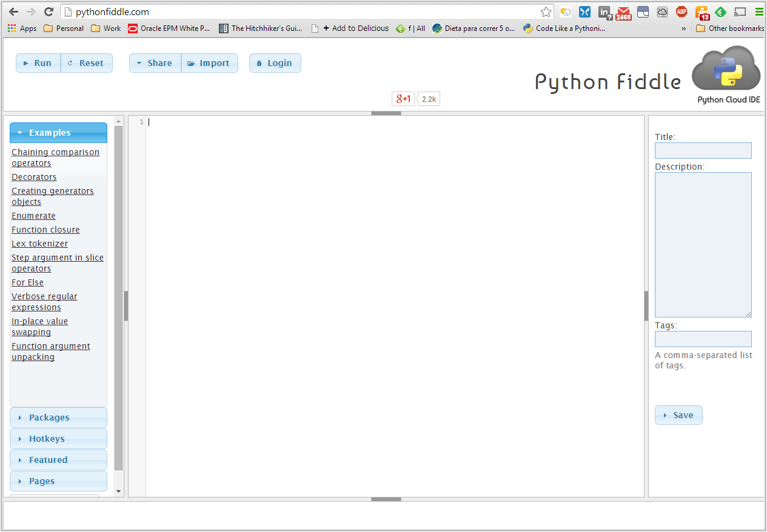This screenshot has height=532, width=767.
Task: Click the sidebar scrollbar up arrow
Action: pos(118,121)
